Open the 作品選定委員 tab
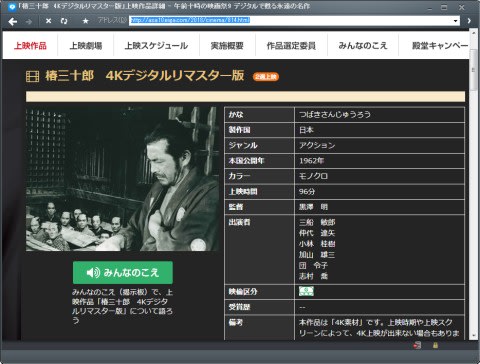This screenshot has width=480, height=364. (x=291, y=45)
